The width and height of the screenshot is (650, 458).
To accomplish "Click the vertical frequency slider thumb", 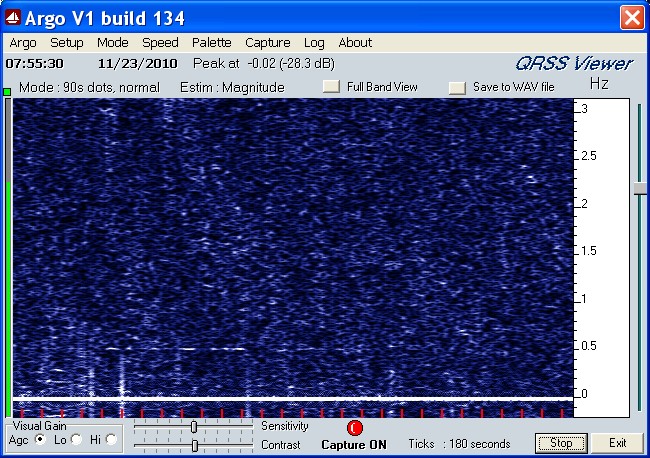I will click(x=640, y=189).
